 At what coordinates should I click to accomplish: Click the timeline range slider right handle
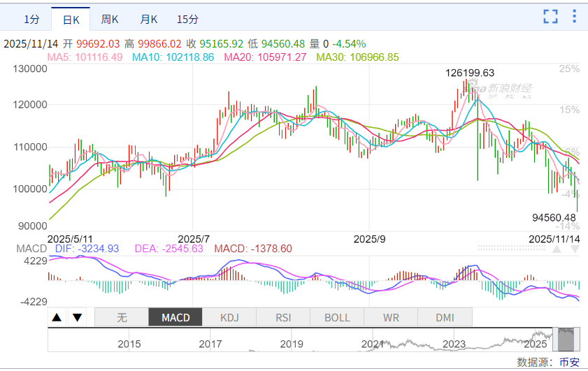pos(578,340)
